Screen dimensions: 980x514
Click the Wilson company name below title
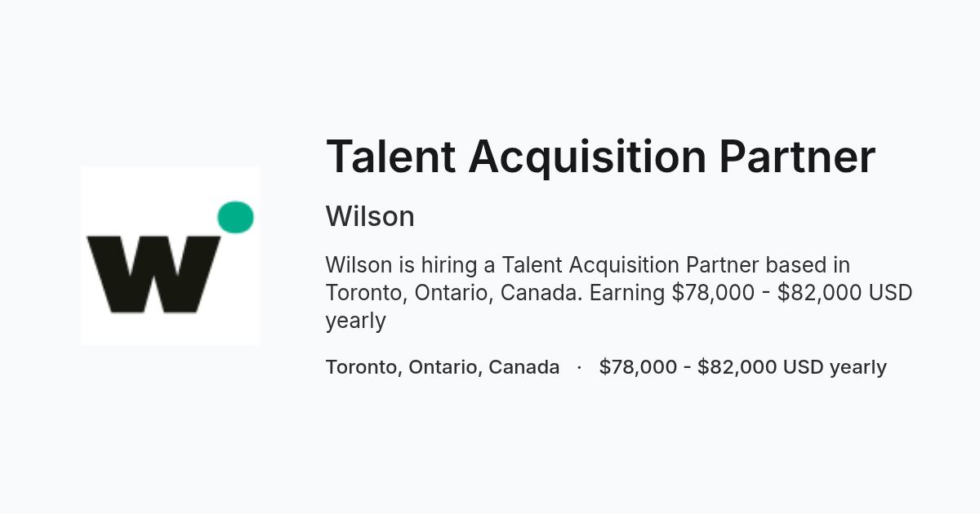pos(370,216)
